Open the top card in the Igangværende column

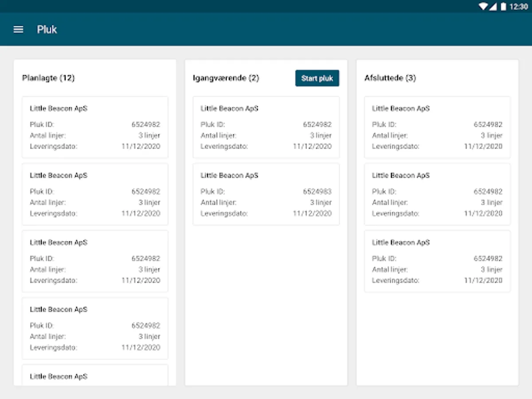point(266,127)
